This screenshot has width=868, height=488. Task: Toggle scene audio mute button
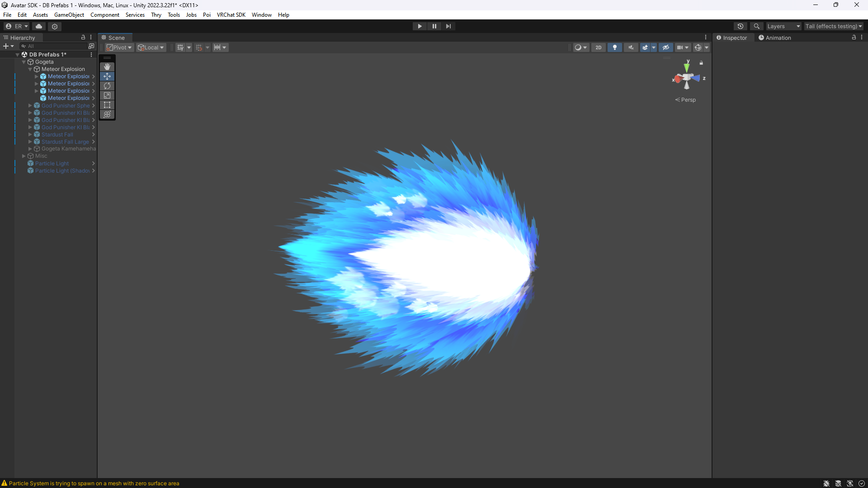[x=631, y=47]
